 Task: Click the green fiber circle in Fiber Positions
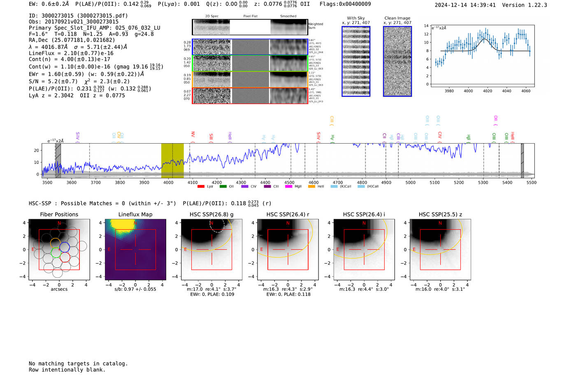coord(56,253)
